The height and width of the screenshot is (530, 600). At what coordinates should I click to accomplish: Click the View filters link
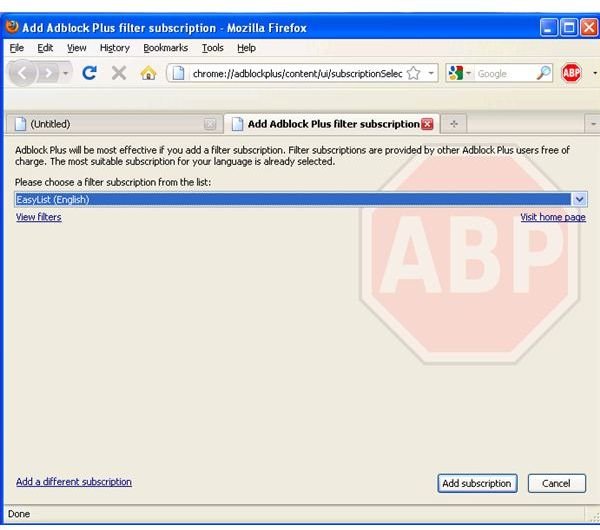click(39, 217)
